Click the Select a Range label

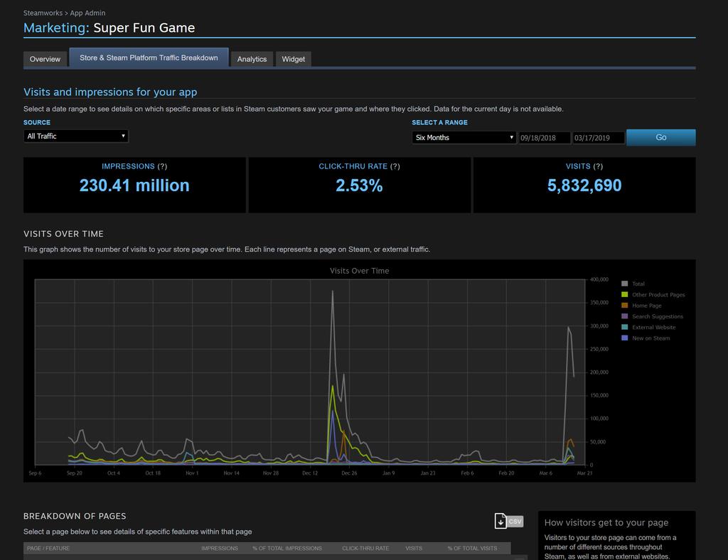pyautogui.click(x=439, y=122)
